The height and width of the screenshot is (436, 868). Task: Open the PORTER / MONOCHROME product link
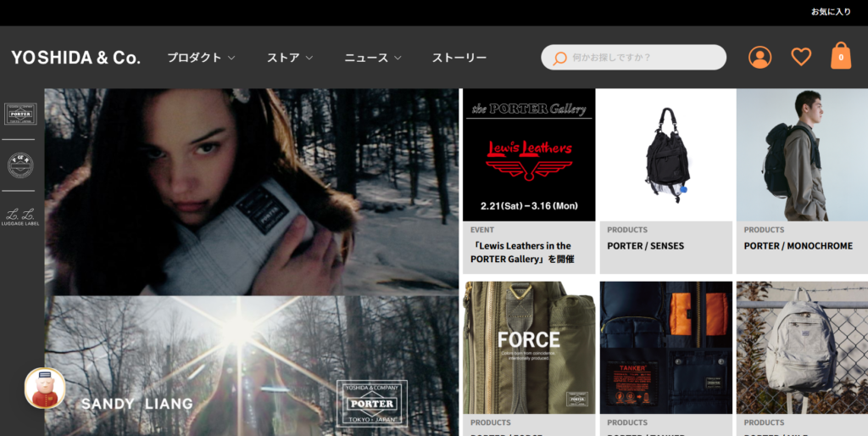pos(798,246)
